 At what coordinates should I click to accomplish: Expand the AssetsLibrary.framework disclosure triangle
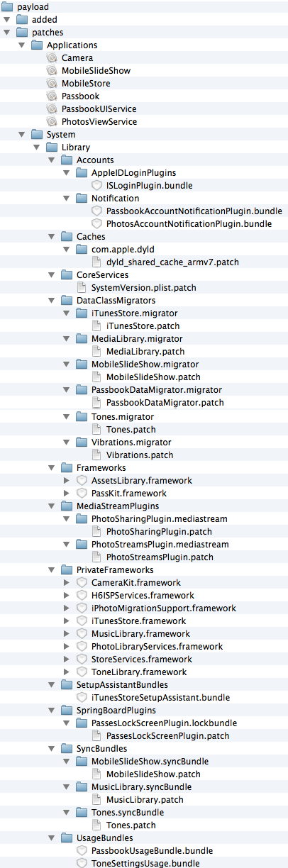point(67,481)
